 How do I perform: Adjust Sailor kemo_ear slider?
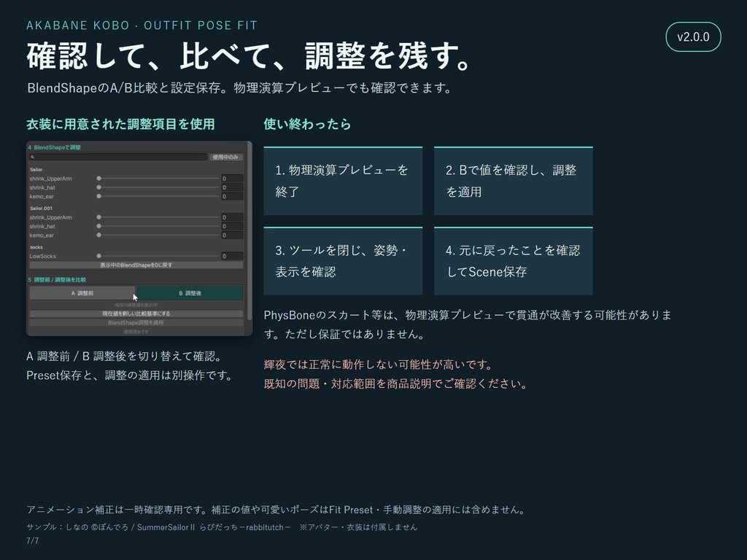158,196
